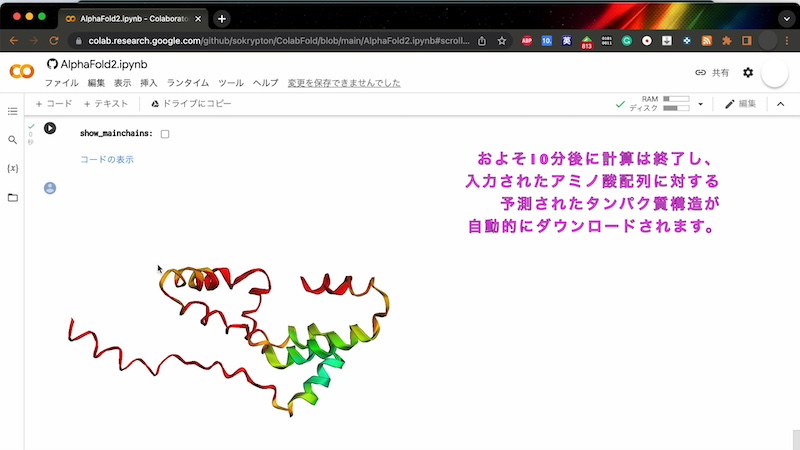
Task: Expand the RAM and disk dropdown arrow
Action: (x=701, y=104)
